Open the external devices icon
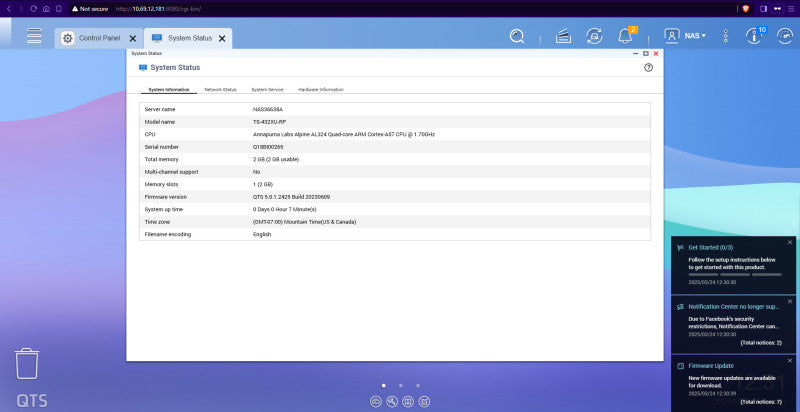Image resolution: width=800 pixels, height=412 pixels. pyautogui.click(x=594, y=36)
